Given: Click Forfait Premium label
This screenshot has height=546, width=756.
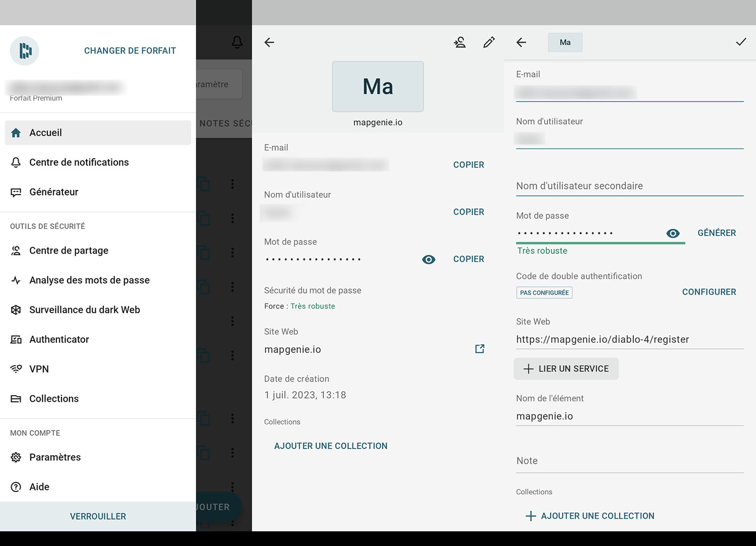Looking at the screenshot, I should [36, 98].
